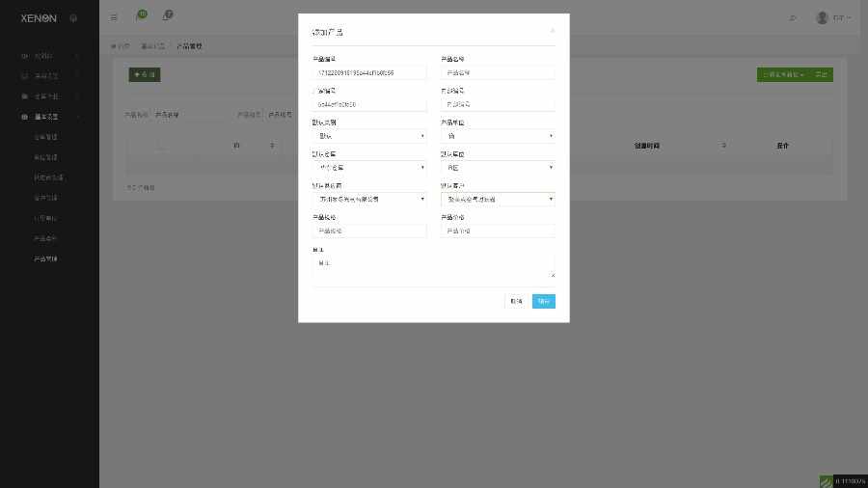
Task: Open the 产品单位 dropdown
Action: click(x=498, y=136)
